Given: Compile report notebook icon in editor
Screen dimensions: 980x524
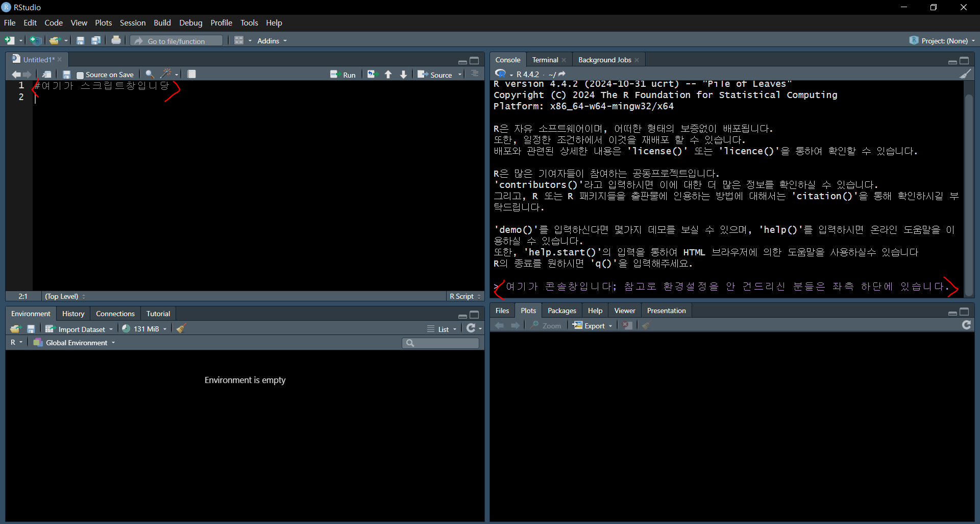Looking at the screenshot, I should click(x=192, y=75).
